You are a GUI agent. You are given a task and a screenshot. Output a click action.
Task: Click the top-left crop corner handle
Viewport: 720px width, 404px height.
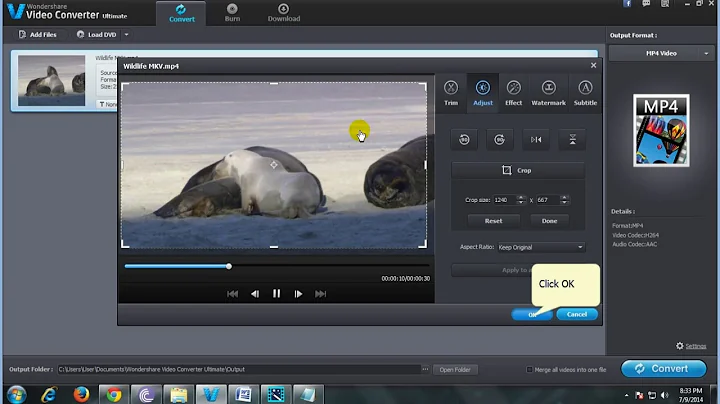tap(124, 86)
